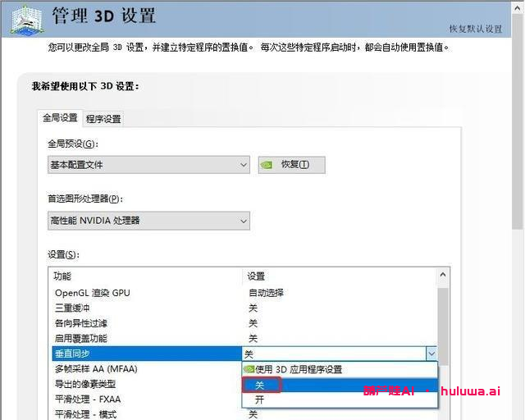Viewport: 525px width, 420px height.
Task: Select the 各向异性过滤 setting row
Action: click(x=80, y=323)
